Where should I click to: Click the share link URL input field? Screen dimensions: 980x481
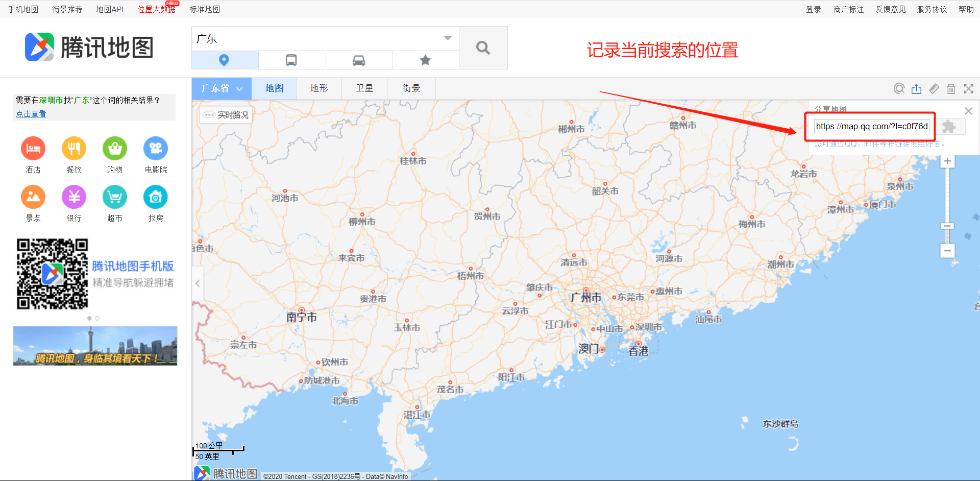click(871, 127)
